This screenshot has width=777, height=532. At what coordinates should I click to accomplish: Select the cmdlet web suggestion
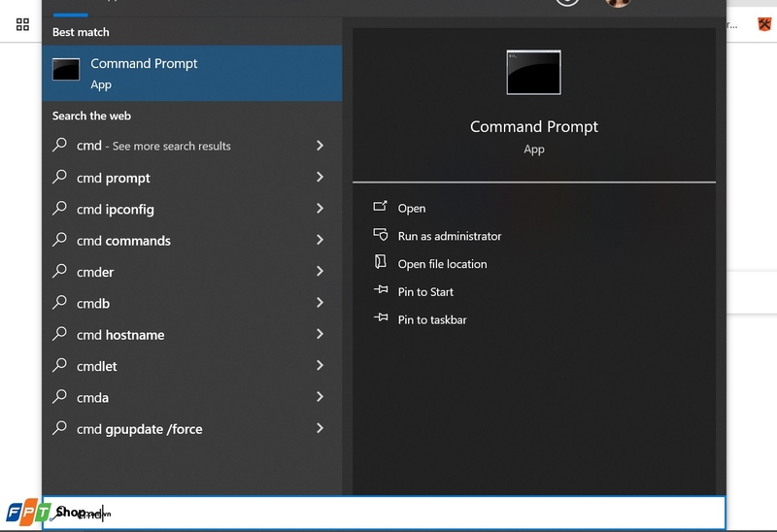[x=97, y=366]
